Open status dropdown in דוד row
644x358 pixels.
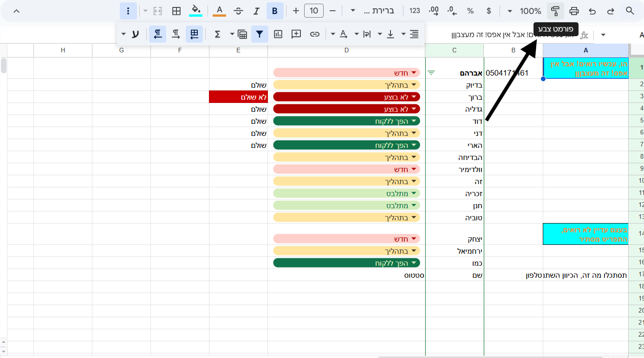click(413, 121)
